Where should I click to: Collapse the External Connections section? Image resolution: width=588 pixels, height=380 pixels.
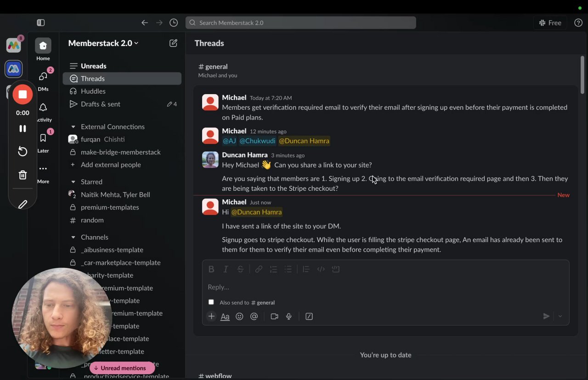[73, 127]
